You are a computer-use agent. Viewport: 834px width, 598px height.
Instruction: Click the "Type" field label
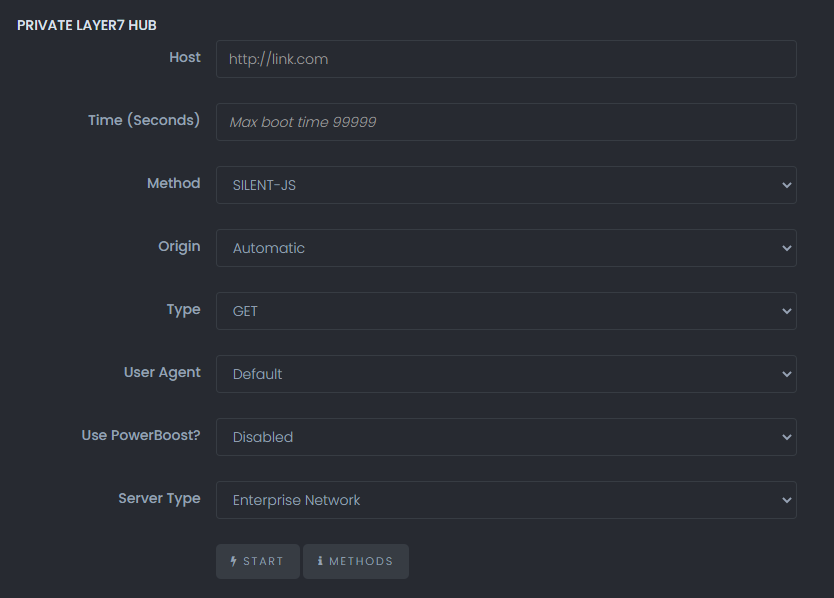183,310
